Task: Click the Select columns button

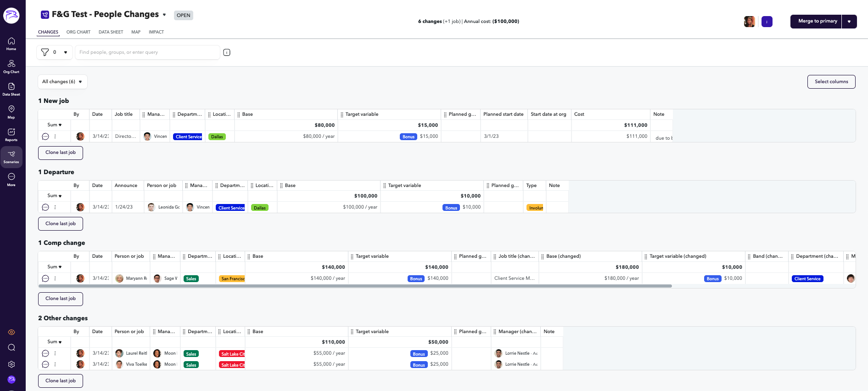Action: (x=831, y=82)
